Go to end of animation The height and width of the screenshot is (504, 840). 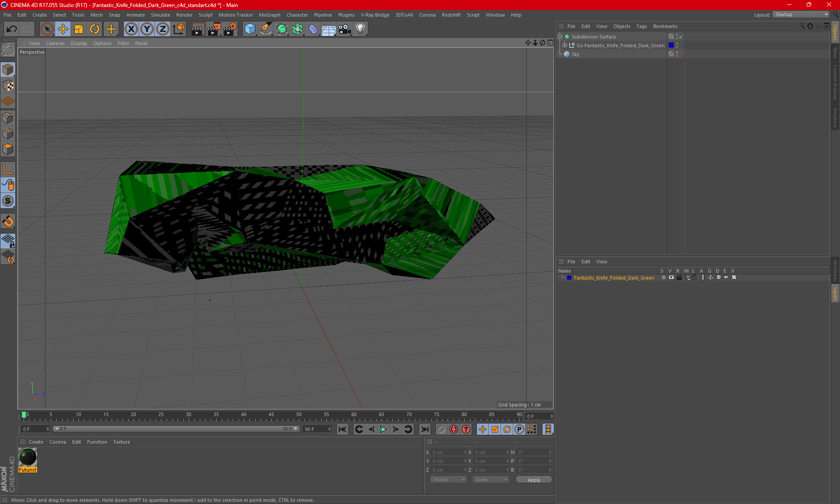[424, 429]
